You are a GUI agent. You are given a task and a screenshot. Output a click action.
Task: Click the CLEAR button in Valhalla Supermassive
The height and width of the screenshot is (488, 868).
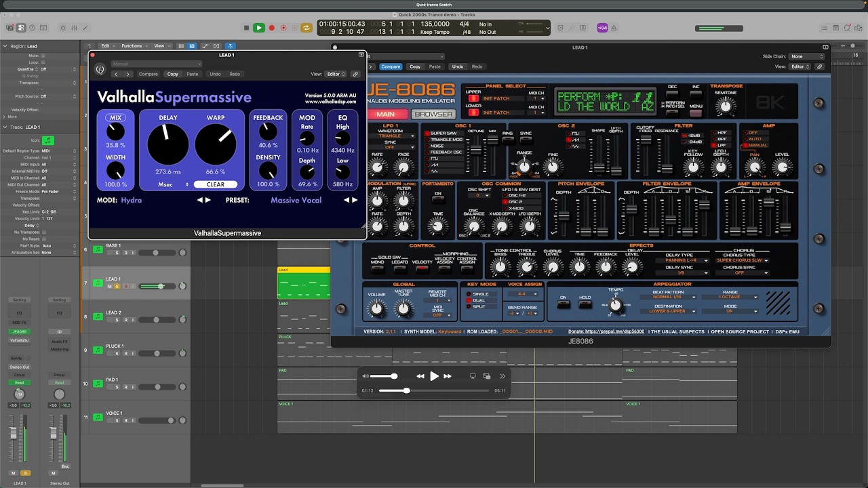(216, 184)
